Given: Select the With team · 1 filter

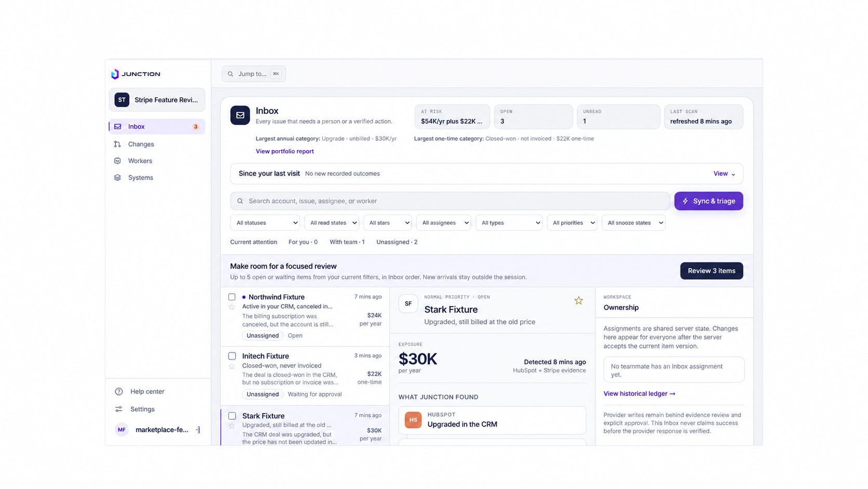Looking at the screenshot, I should [x=347, y=242].
